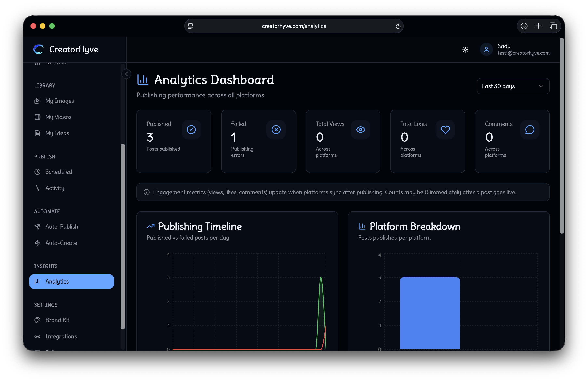The height and width of the screenshot is (381, 588).
Task: Reload page with refresh icon
Action: pos(398,26)
